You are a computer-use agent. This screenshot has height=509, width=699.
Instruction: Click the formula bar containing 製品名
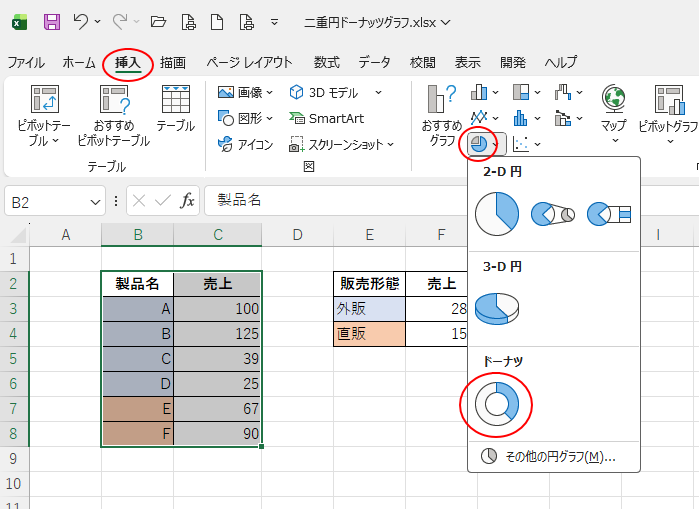(337, 201)
